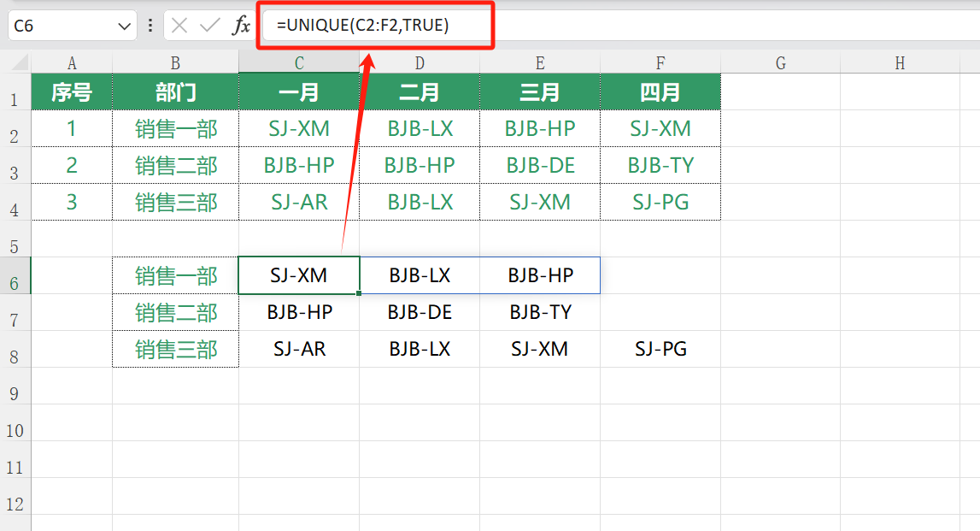Viewport: 980px width, 531px height.
Task: Click the cancel (X) formula entry icon
Action: pyautogui.click(x=179, y=26)
